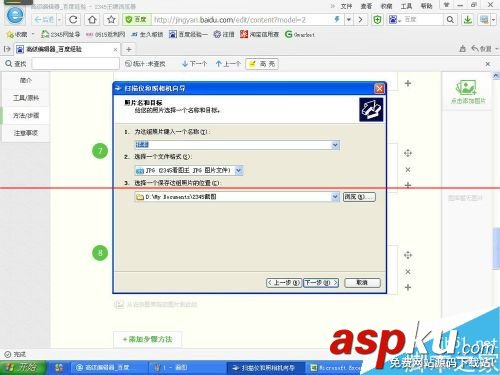Delete step 7 using its X icon
The width and height of the screenshot is (500, 375).
click(408, 170)
